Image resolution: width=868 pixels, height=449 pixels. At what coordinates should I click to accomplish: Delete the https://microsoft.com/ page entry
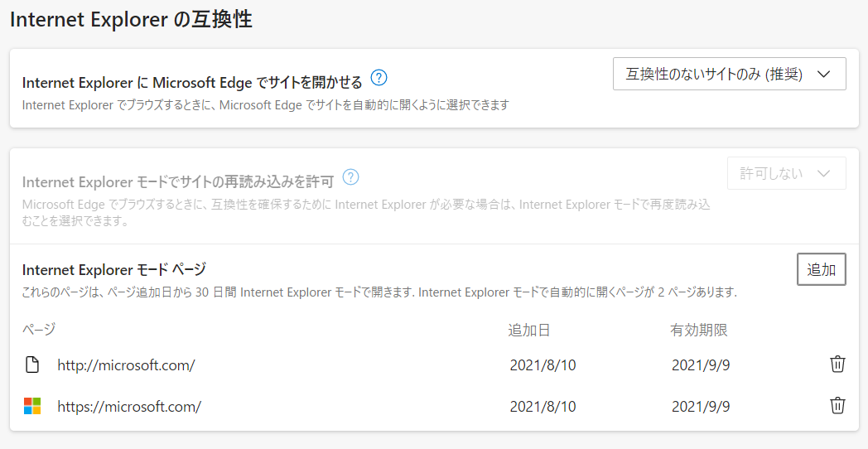837,406
